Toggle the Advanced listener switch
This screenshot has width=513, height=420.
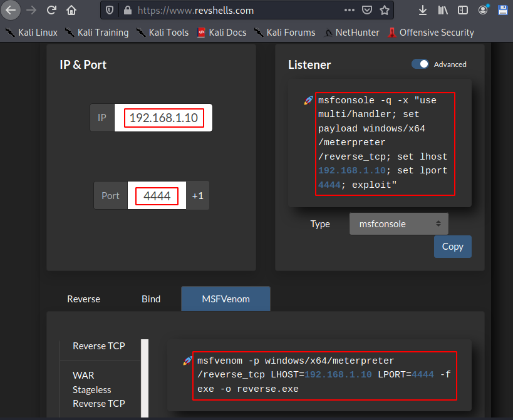[x=420, y=64]
